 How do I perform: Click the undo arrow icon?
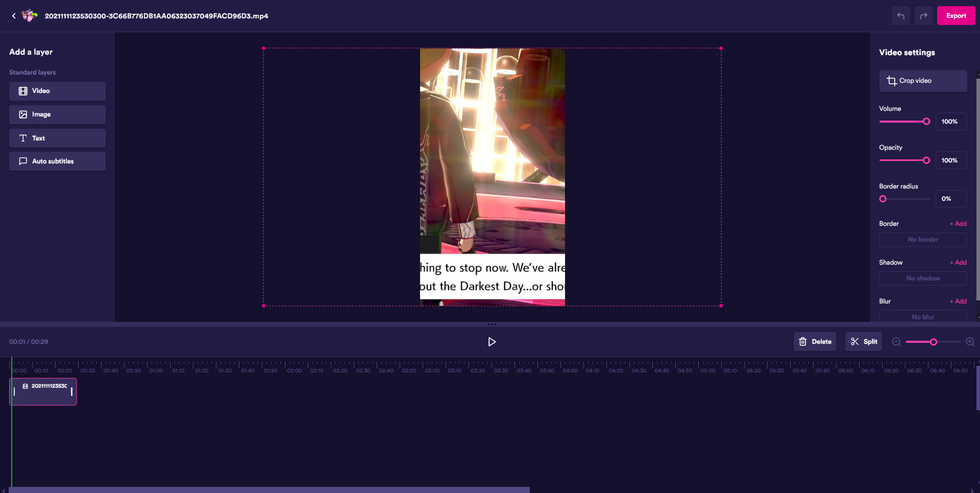point(901,16)
